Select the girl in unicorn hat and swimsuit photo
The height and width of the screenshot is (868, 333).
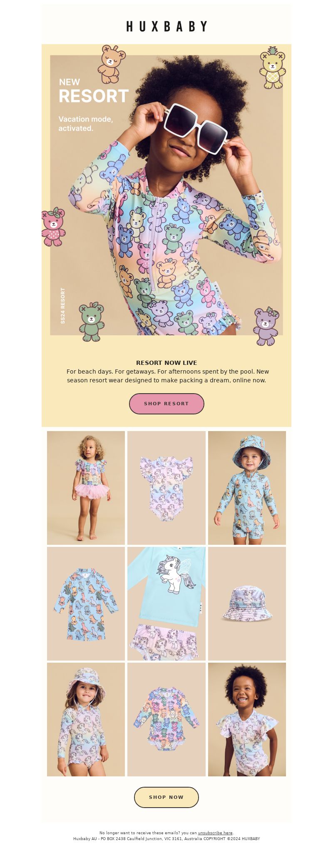coord(86,719)
